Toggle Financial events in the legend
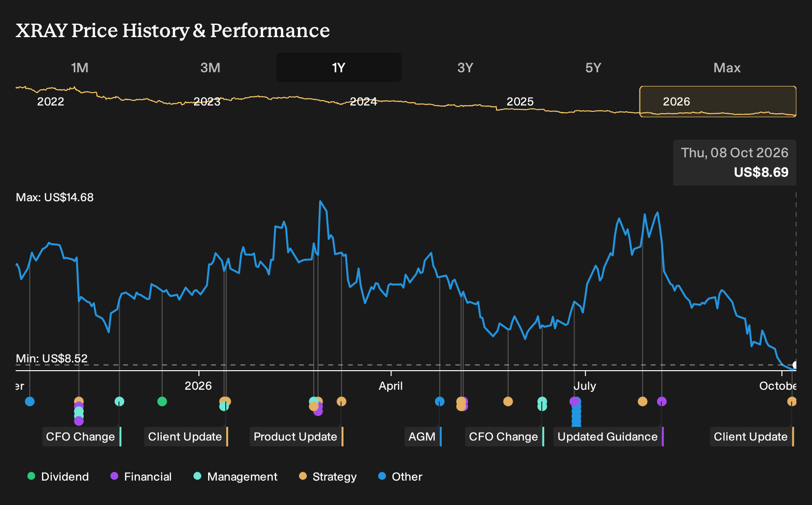 tap(141, 476)
